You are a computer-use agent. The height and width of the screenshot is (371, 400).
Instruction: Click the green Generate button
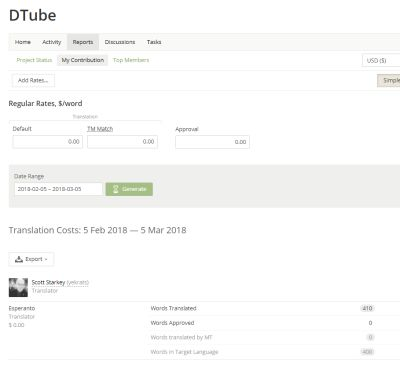pos(129,189)
